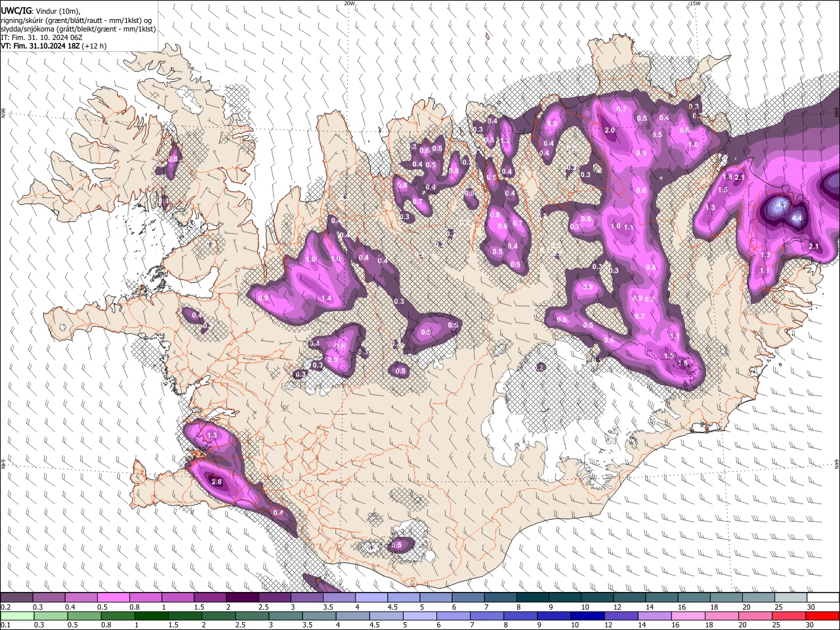Pick the lower legend red swatch after 30

tap(823, 616)
